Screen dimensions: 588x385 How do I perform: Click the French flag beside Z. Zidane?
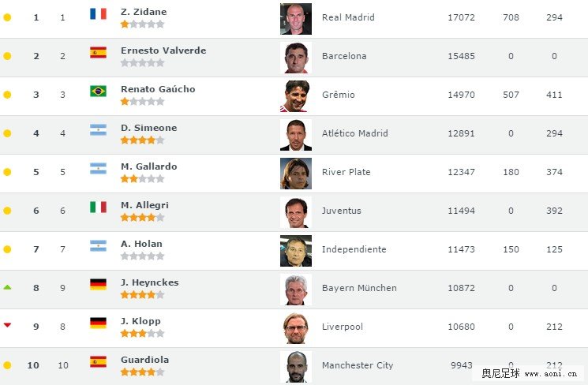point(98,14)
